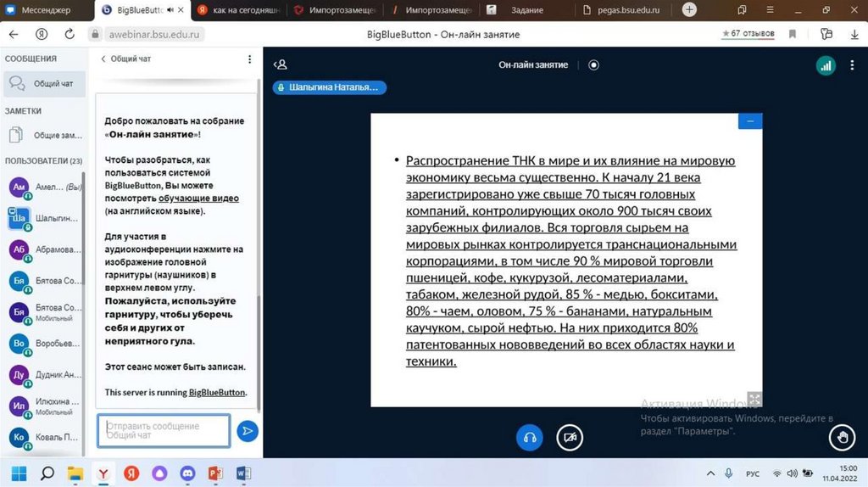Image resolution: width=868 pixels, height=487 pixels.
Task: Switch input language РУС indicator
Action: tap(753, 473)
